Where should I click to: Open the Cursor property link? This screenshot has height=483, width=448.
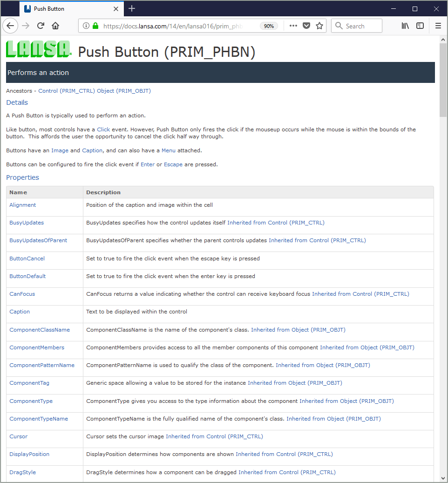pyautogui.click(x=19, y=436)
